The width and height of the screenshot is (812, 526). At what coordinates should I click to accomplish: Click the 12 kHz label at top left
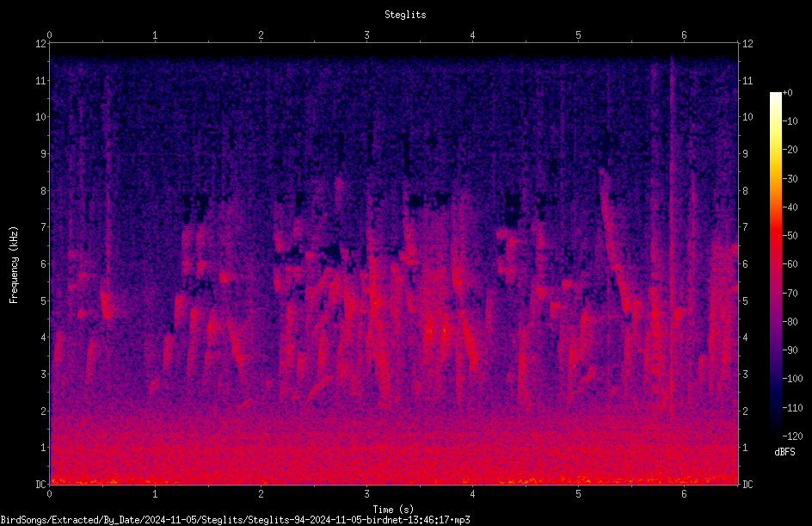pos(41,44)
